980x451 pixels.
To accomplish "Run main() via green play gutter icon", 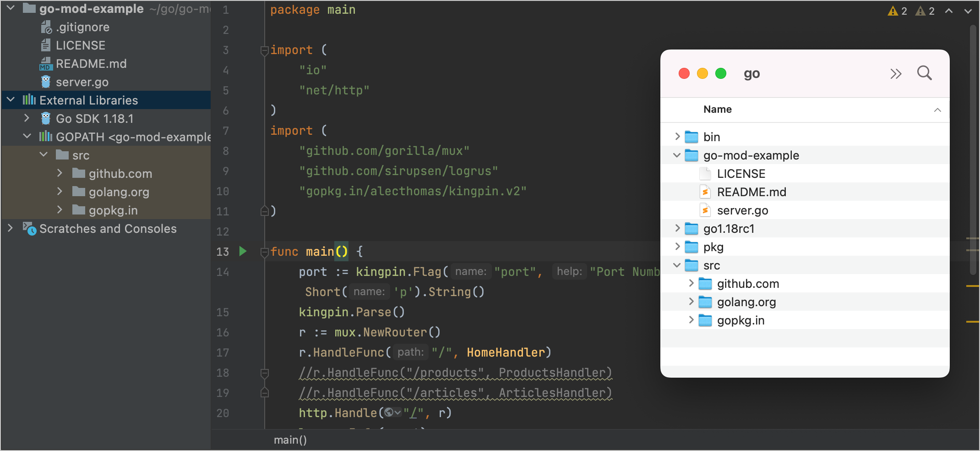I will (243, 252).
